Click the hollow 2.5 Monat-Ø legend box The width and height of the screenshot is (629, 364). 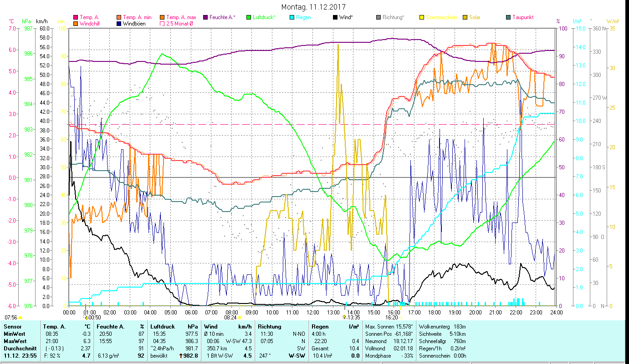click(162, 23)
